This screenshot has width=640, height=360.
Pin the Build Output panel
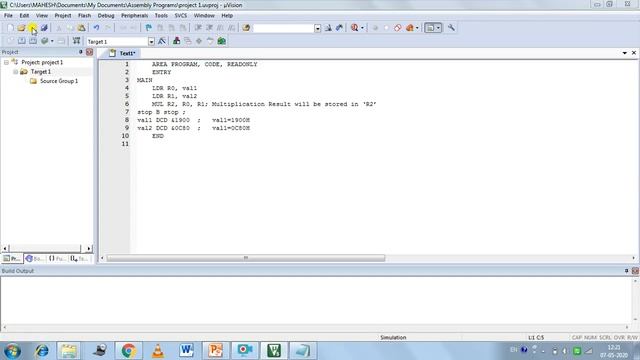pos(626,271)
